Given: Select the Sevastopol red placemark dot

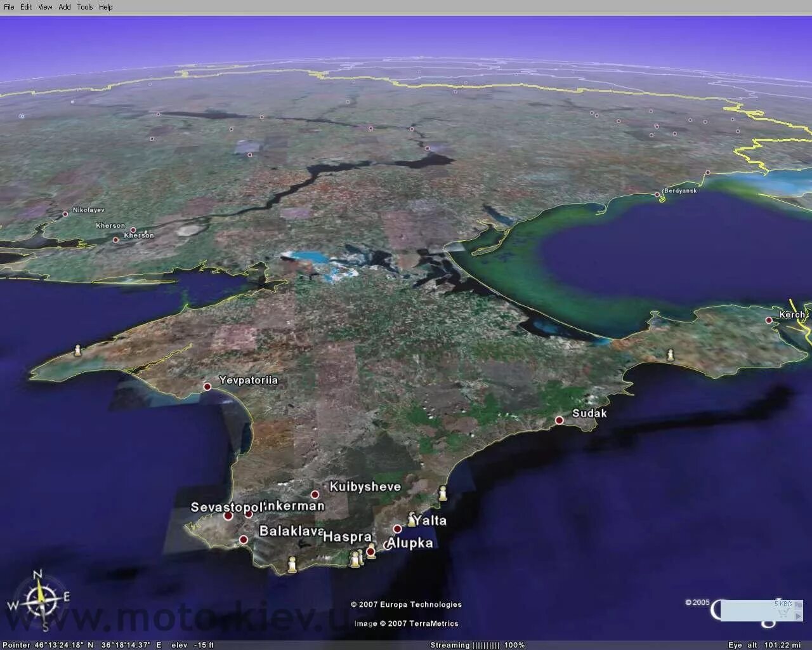Looking at the screenshot, I should [x=228, y=516].
